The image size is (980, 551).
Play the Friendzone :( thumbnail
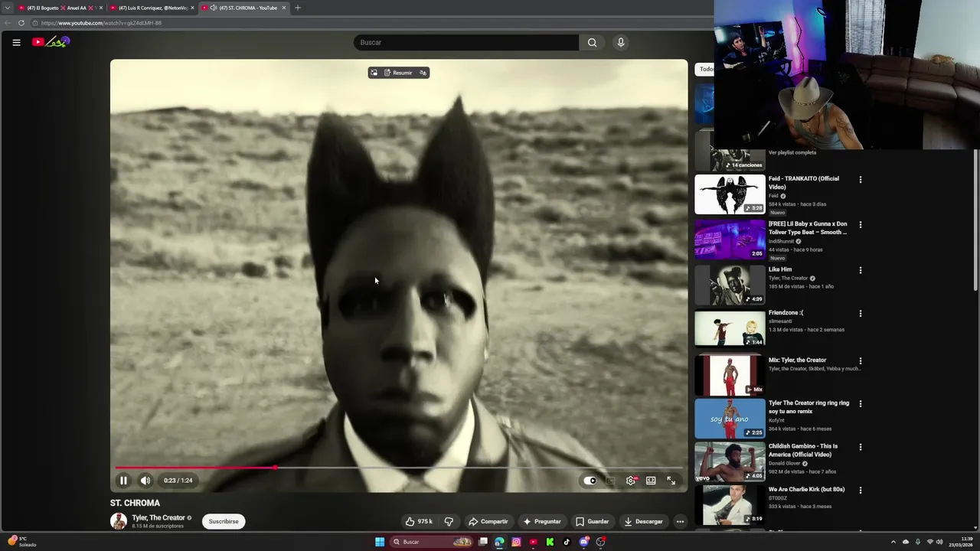pos(730,329)
